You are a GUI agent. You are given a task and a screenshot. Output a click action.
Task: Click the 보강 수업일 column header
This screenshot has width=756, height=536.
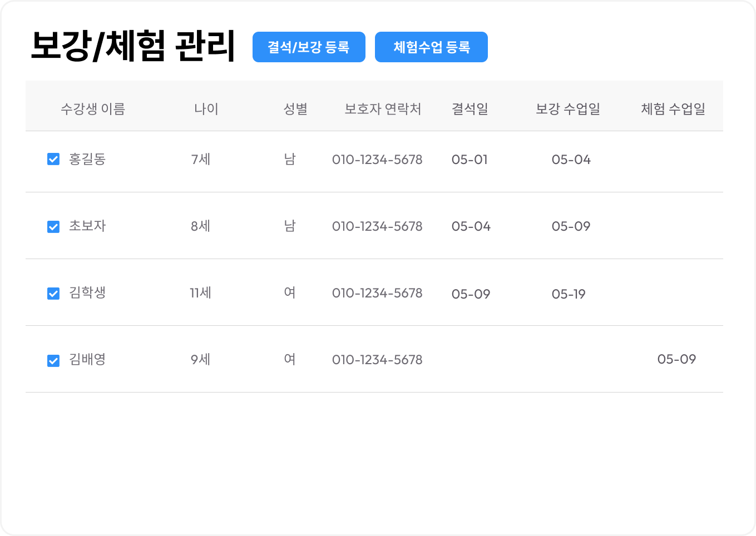tap(568, 108)
